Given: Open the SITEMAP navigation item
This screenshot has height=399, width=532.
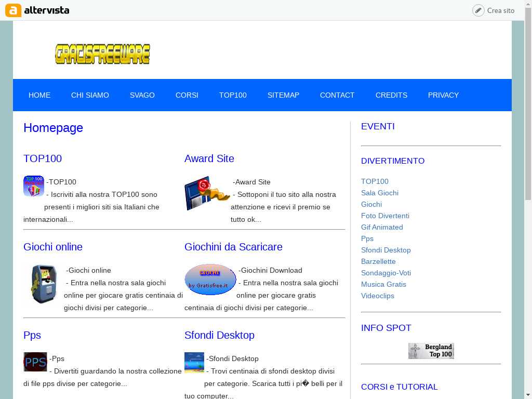Looking at the screenshot, I should (x=283, y=95).
